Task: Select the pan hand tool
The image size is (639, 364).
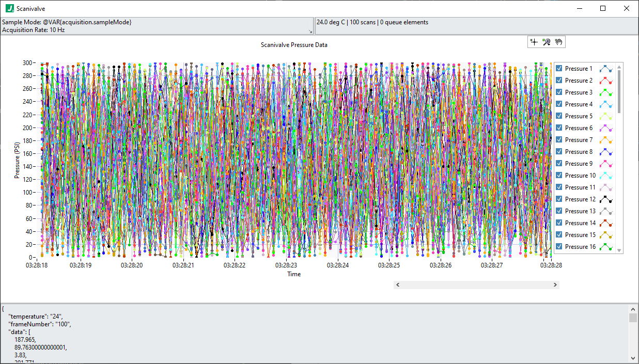Action: pyautogui.click(x=559, y=42)
